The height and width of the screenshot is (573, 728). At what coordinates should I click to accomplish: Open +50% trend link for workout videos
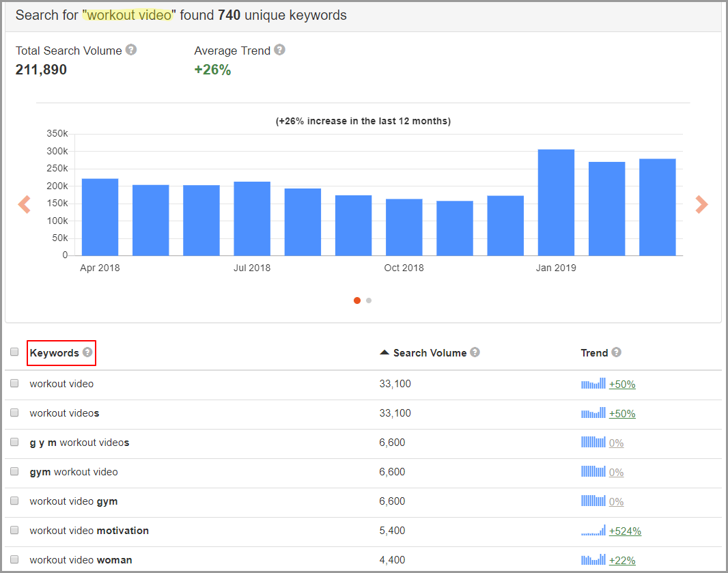point(622,414)
